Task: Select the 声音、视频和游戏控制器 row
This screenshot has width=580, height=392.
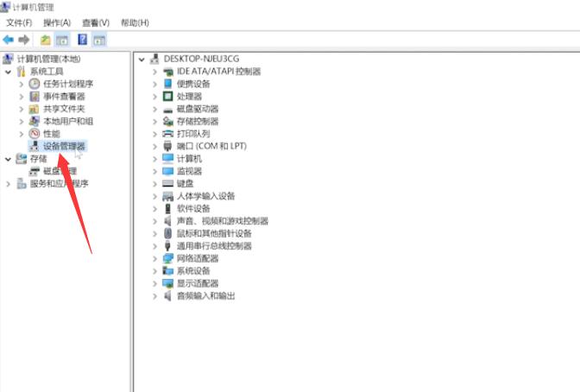Action: pos(223,221)
